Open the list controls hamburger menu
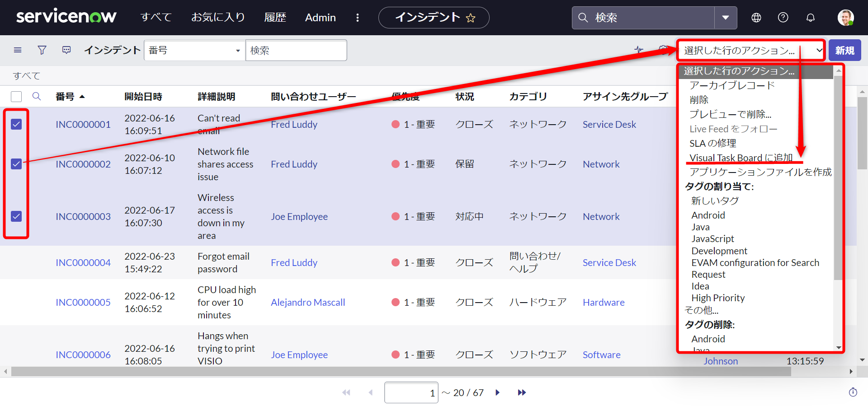868x420 pixels. pyautogui.click(x=18, y=50)
